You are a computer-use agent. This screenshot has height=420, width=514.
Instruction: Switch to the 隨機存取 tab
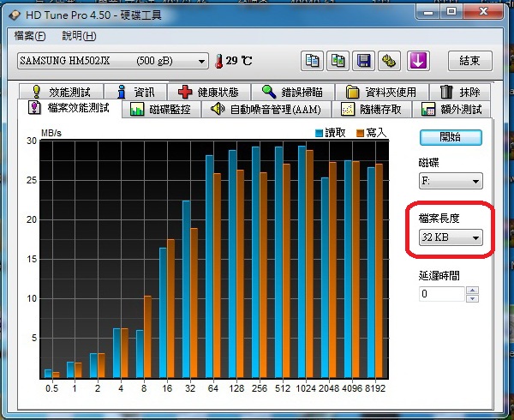pos(372,109)
